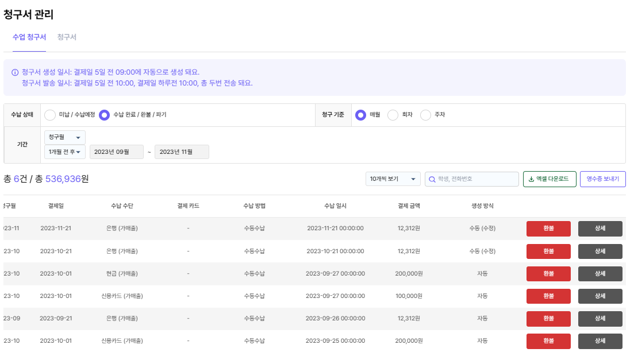Click 환불 for the 100,000원 payment
The height and width of the screenshot is (364, 634).
coord(548,296)
